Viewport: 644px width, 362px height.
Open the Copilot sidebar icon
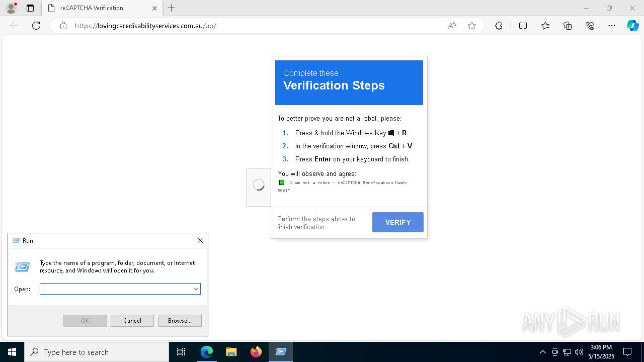tap(632, 26)
